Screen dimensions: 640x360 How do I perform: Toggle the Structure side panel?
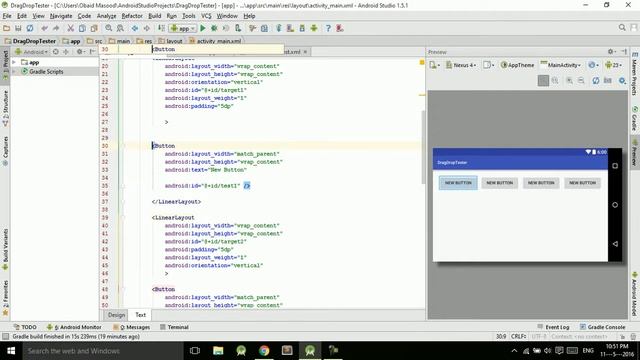[5, 108]
